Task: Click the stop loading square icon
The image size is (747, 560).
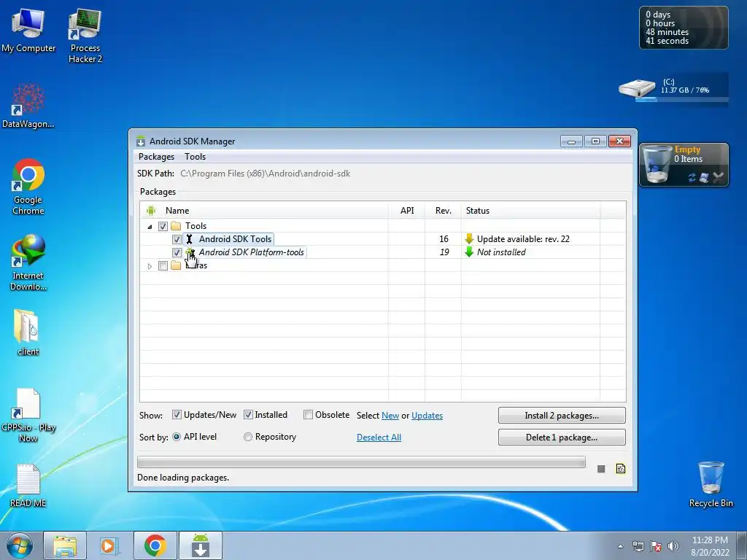Action: (x=601, y=469)
